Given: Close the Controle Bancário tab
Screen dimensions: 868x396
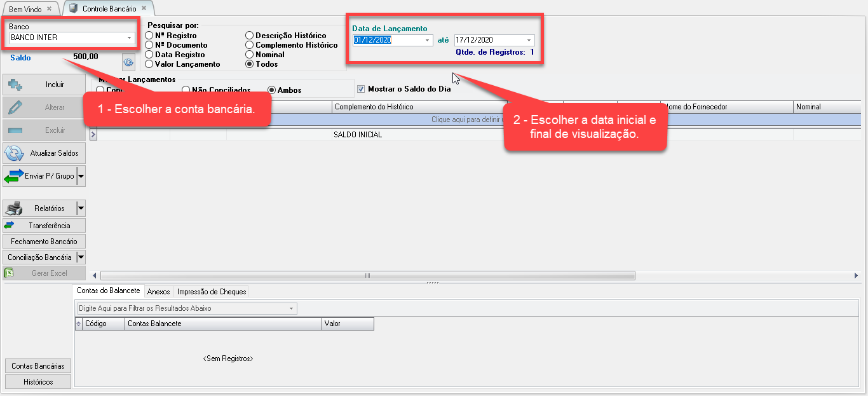Looking at the screenshot, I should coord(144,8).
